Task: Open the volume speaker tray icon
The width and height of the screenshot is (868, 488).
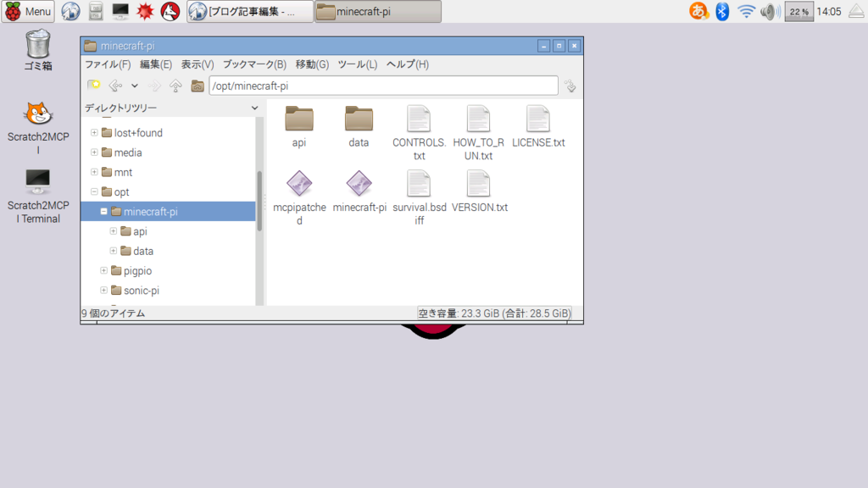Action: pos(770,11)
